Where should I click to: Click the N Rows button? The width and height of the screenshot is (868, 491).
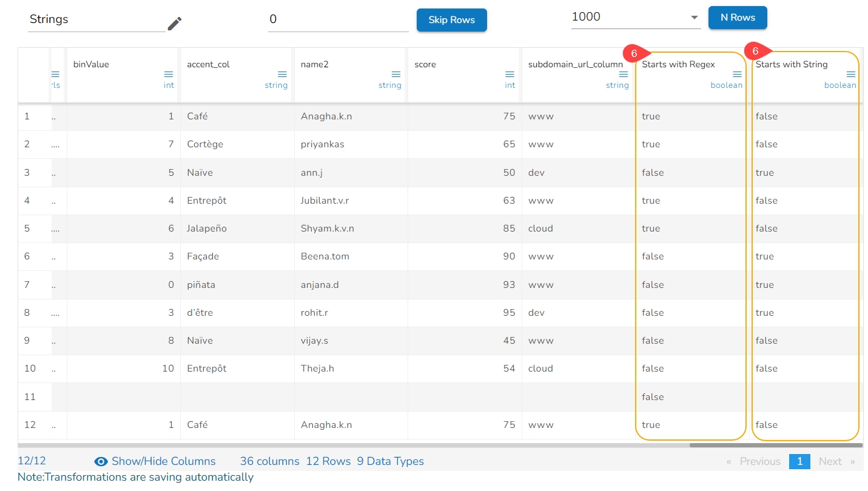tap(738, 18)
